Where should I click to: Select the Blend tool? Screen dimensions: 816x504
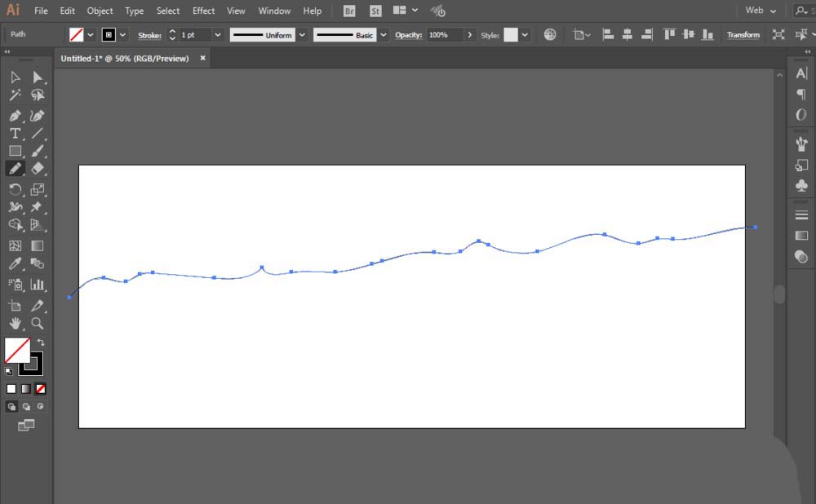(38, 263)
